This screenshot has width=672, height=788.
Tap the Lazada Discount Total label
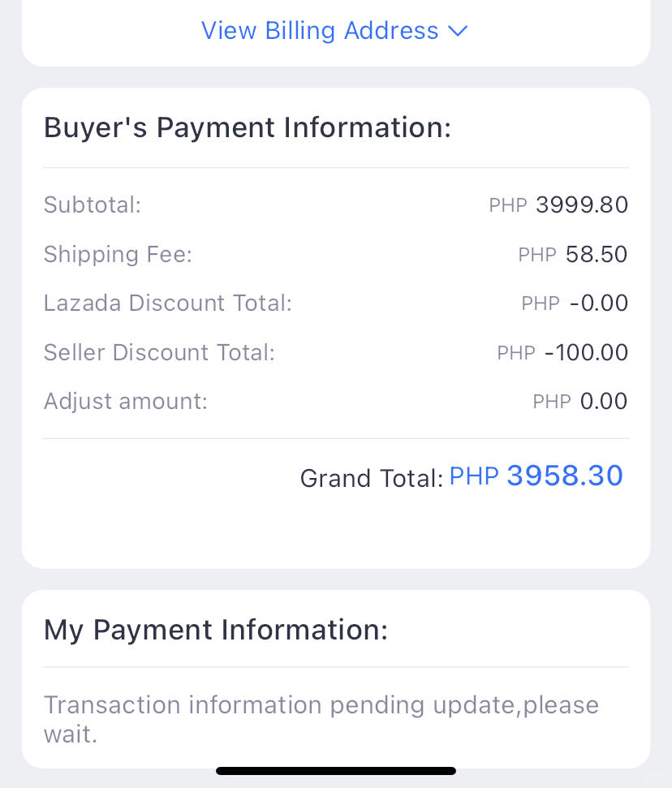point(168,303)
